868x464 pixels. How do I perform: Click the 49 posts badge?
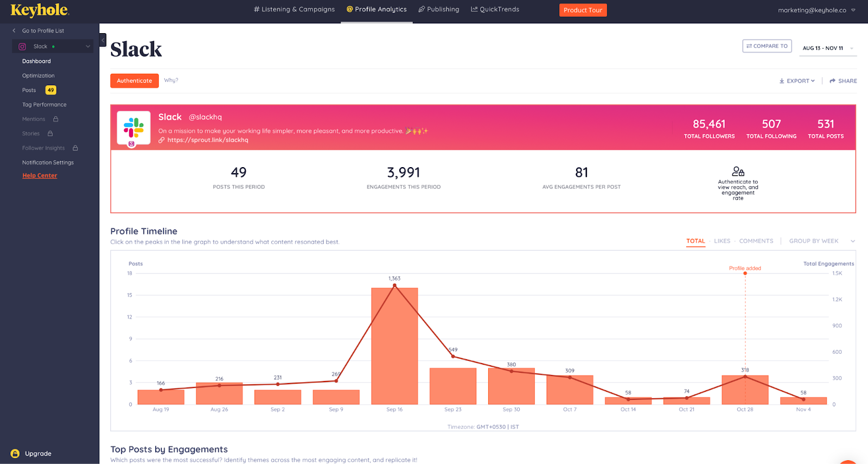50,90
